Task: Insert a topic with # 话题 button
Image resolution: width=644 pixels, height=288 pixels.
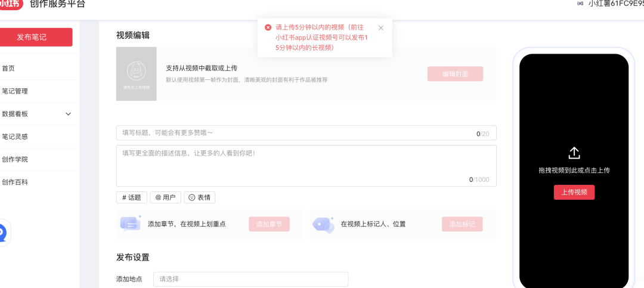Action: point(131,197)
